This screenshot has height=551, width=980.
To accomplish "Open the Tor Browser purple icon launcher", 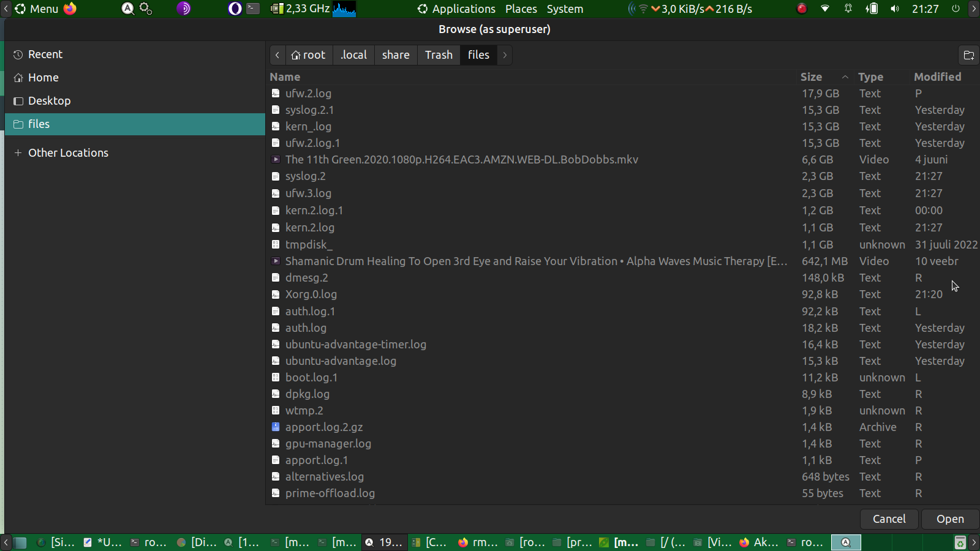I will [x=184, y=9].
